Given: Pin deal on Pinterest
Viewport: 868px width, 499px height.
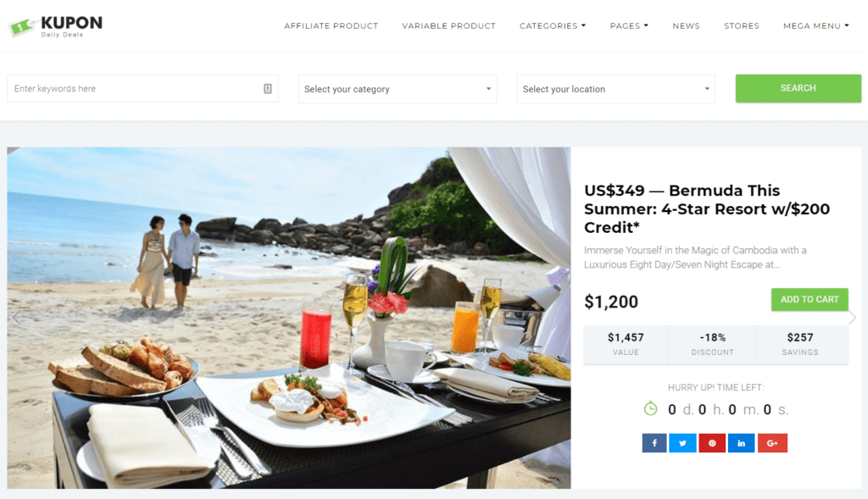Looking at the screenshot, I should 712,443.
